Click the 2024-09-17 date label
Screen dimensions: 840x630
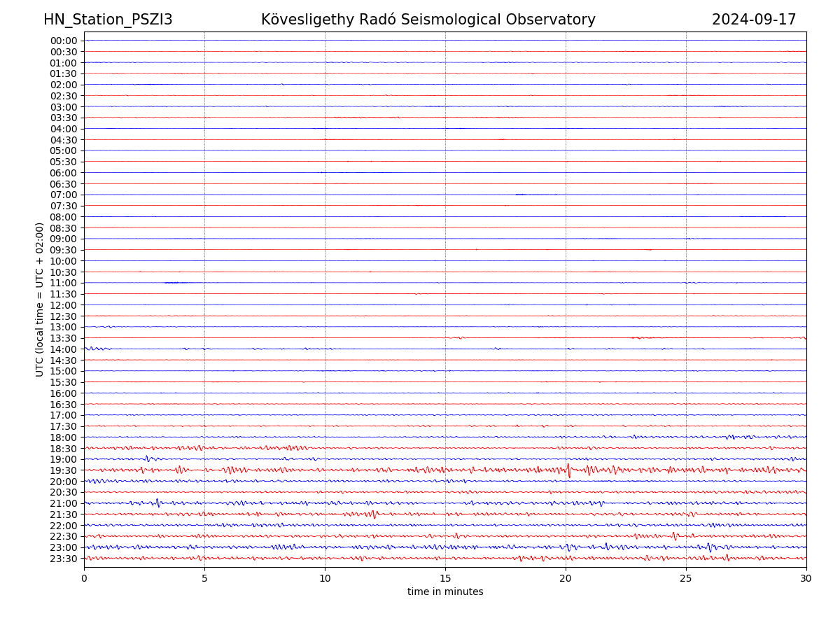tap(754, 20)
